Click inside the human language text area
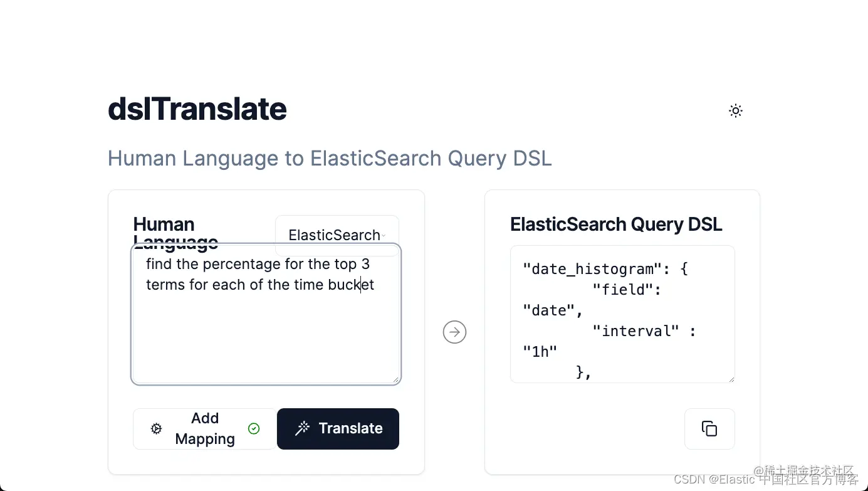This screenshot has width=868, height=491. [266, 314]
